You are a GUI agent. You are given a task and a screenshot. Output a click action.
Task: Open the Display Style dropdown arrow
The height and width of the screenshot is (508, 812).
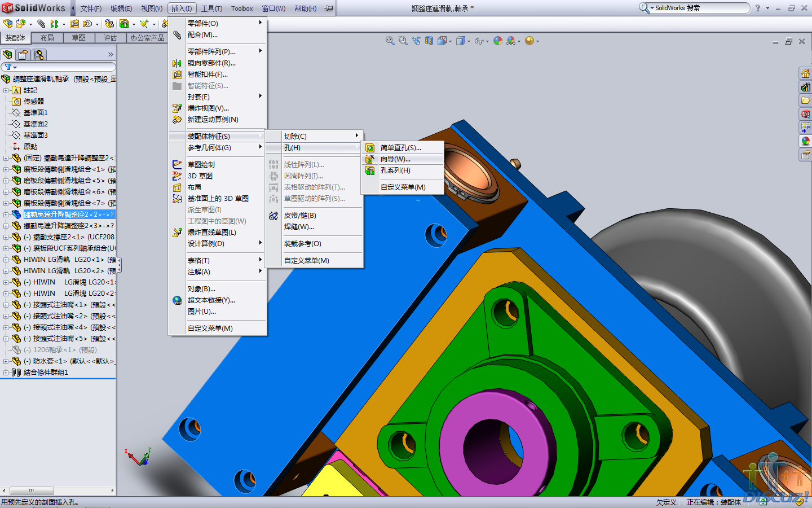pos(469,41)
